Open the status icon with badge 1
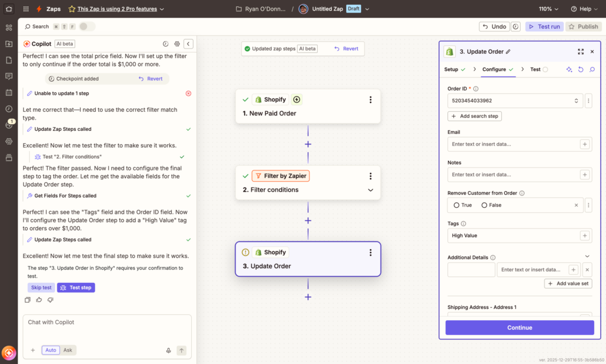Image resolution: width=606 pixels, height=364 pixels. coord(9,124)
